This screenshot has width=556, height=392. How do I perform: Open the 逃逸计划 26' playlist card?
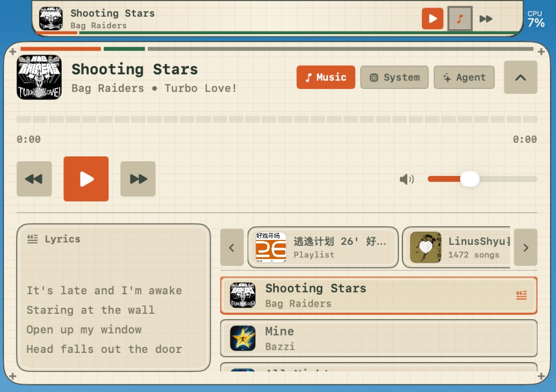(x=323, y=248)
